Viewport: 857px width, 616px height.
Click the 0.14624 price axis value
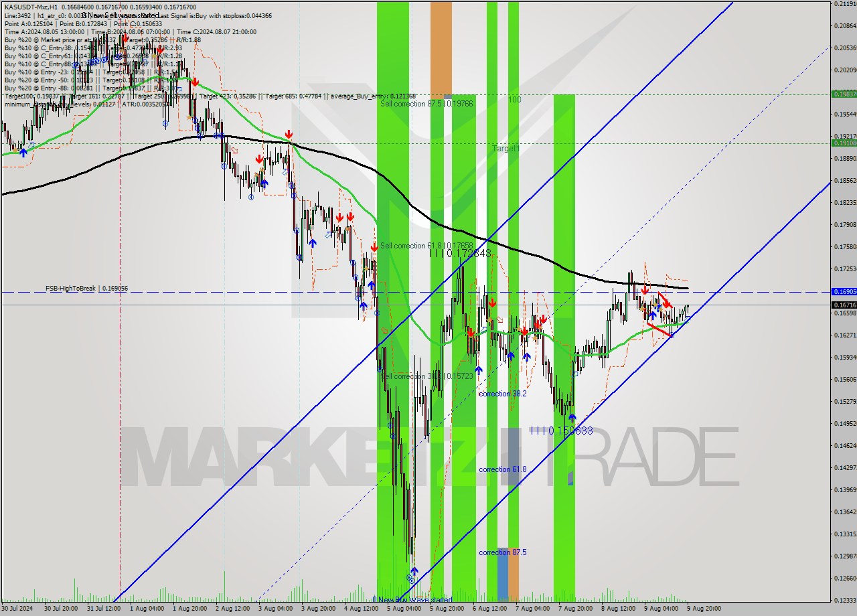click(845, 445)
